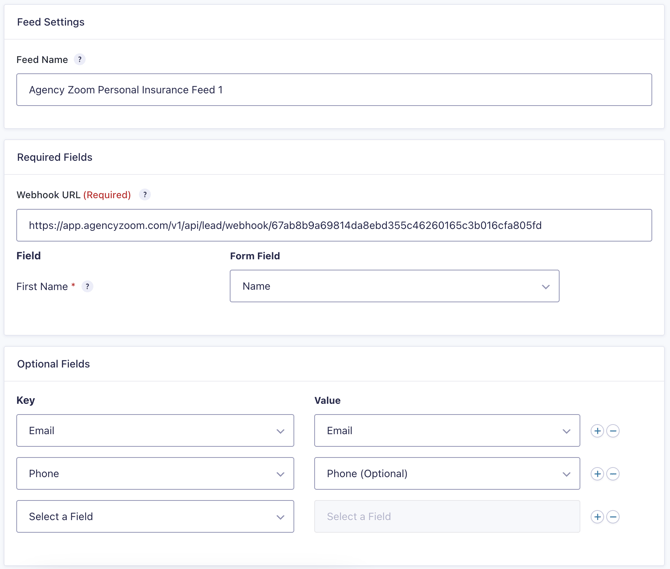Viewport: 670px width, 569px height.
Task: Focus the Feed Name input field
Action: 334,90
